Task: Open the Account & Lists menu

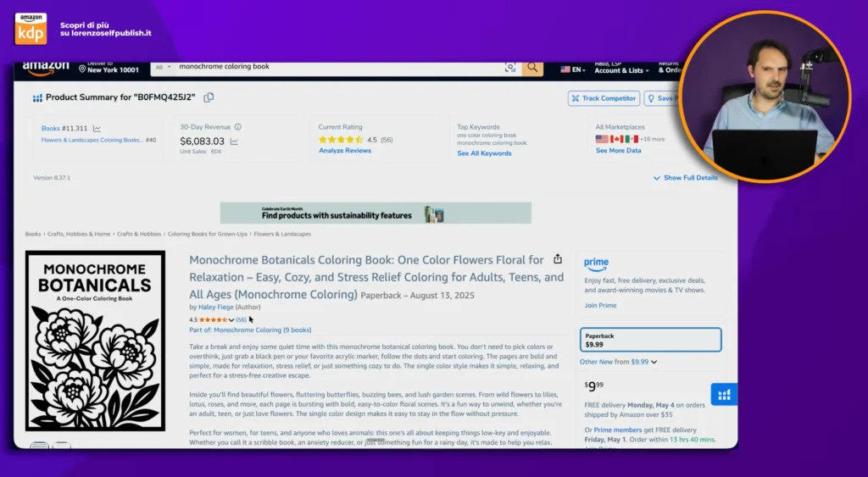Action: point(621,68)
